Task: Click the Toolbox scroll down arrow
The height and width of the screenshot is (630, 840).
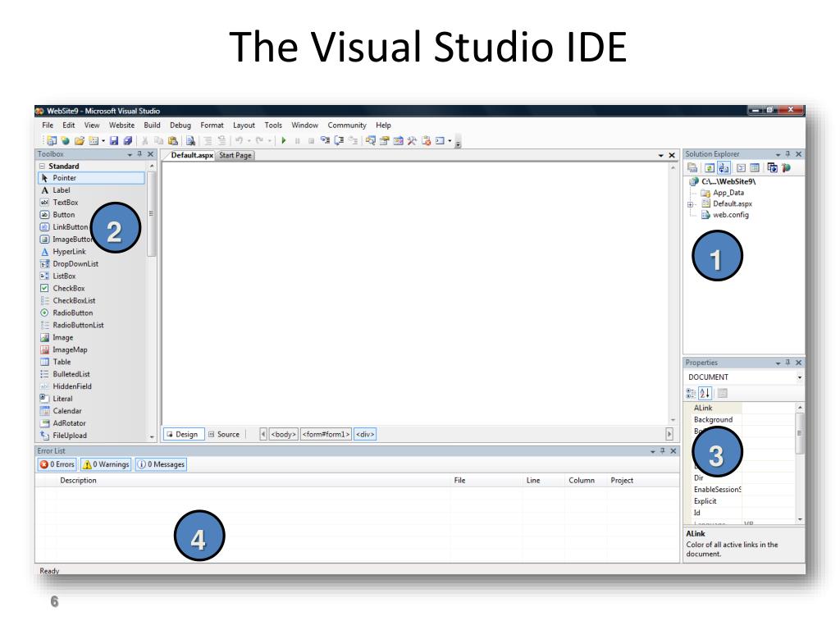Action: point(152,437)
